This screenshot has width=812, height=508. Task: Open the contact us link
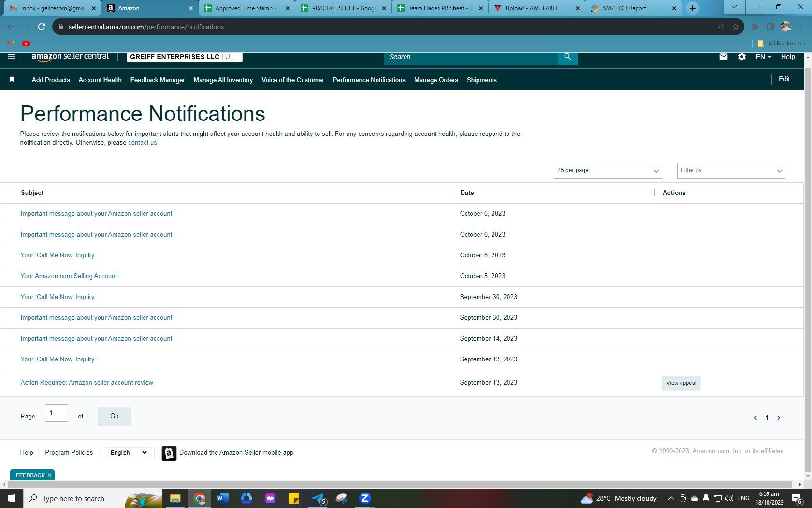(x=143, y=143)
